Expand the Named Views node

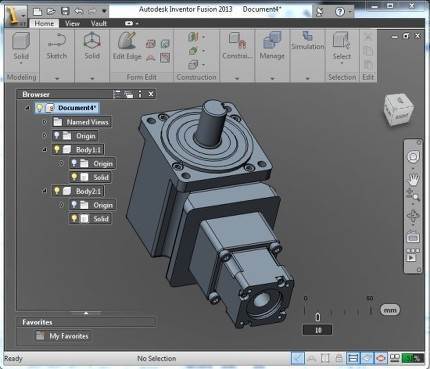44,122
